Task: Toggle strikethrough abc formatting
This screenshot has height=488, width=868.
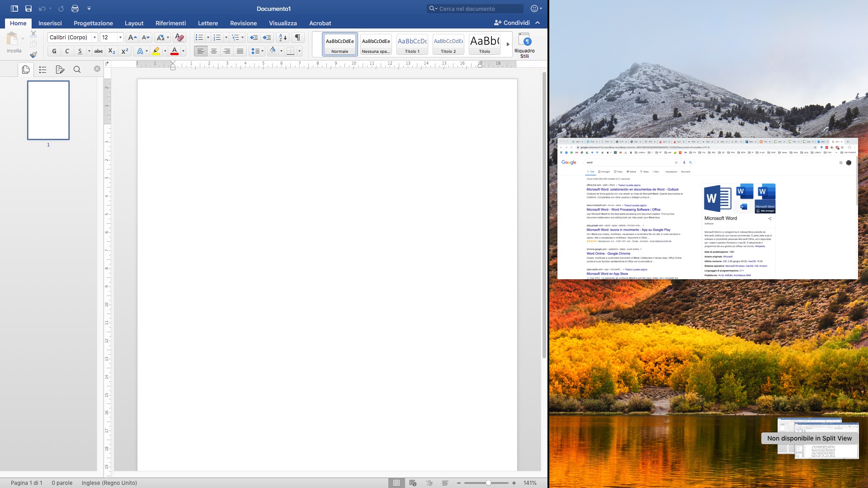Action: (99, 51)
